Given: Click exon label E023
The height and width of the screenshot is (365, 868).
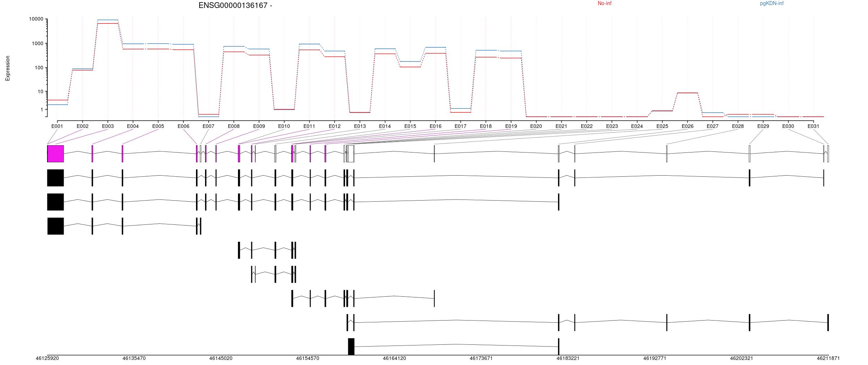Looking at the screenshot, I should (612, 126).
